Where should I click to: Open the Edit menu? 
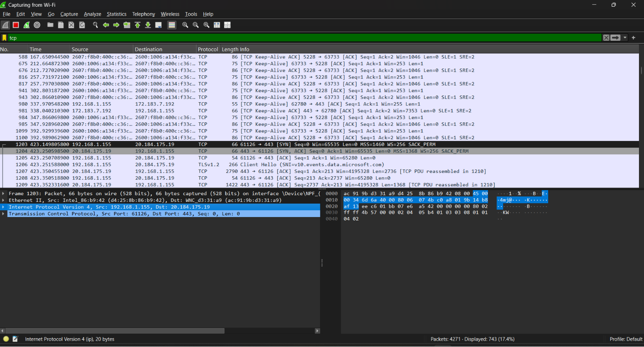[x=21, y=14]
